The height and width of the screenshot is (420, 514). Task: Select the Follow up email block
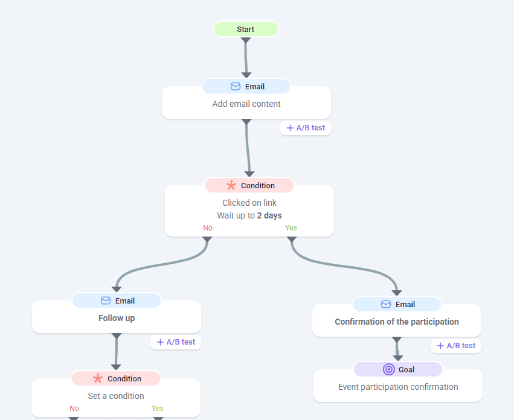pos(117,318)
